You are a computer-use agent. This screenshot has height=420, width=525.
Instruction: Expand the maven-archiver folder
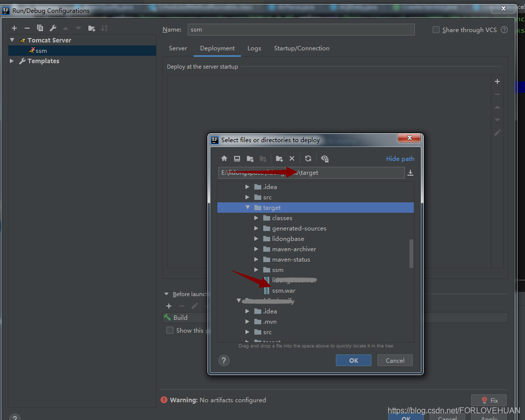(256, 249)
